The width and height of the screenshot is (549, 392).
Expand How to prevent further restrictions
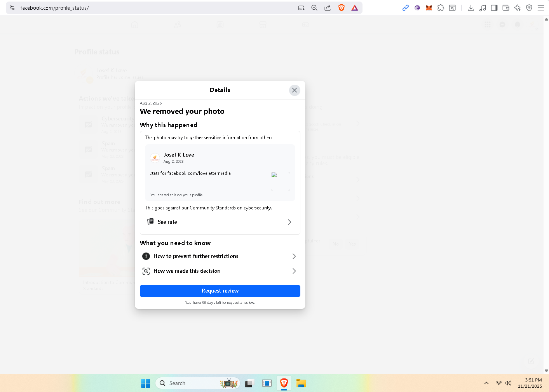[x=220, y=256]
